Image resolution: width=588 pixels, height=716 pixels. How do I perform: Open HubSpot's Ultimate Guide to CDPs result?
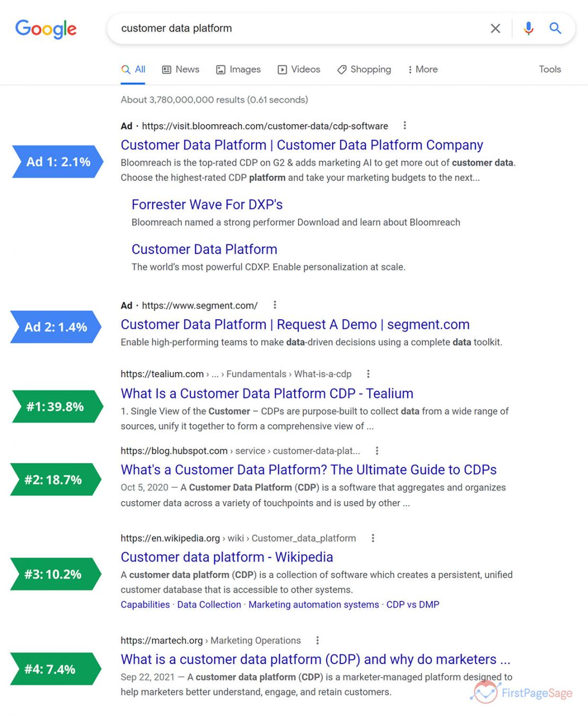(x=309, y=469)
